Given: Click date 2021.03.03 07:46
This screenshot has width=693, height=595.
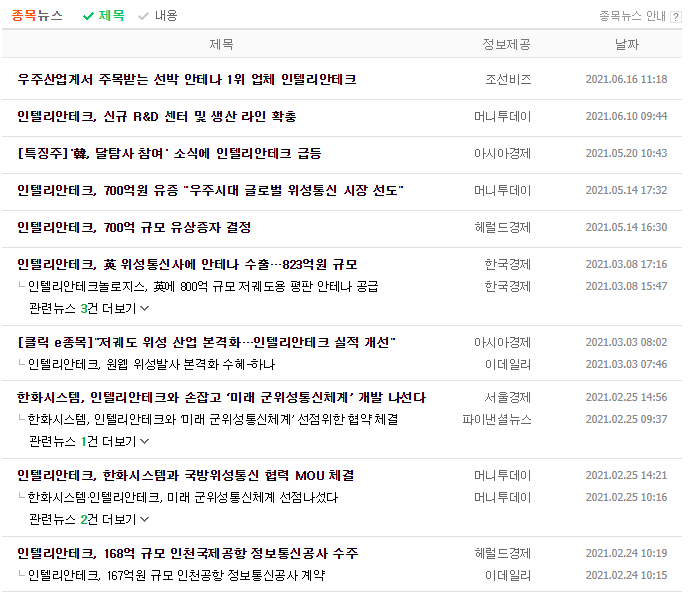Looking at the screenshot, I should tap(627, 364).
